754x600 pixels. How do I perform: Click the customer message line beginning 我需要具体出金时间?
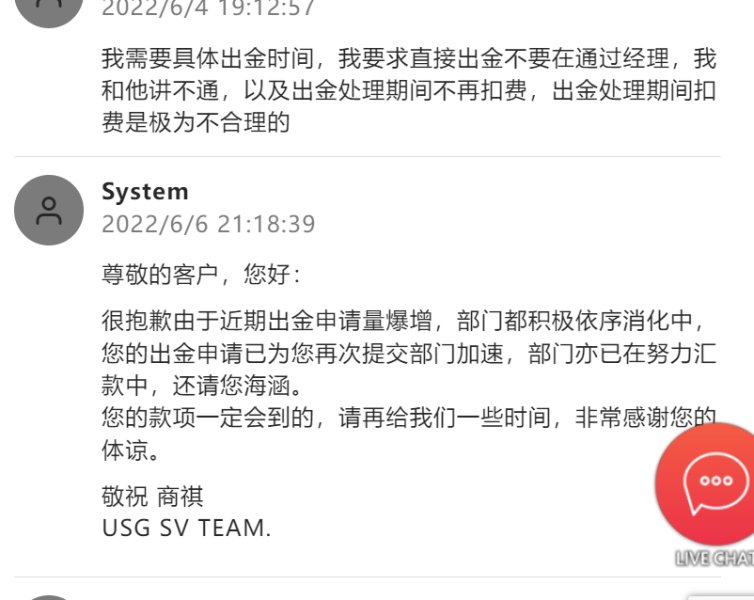(x=409, y=59)
